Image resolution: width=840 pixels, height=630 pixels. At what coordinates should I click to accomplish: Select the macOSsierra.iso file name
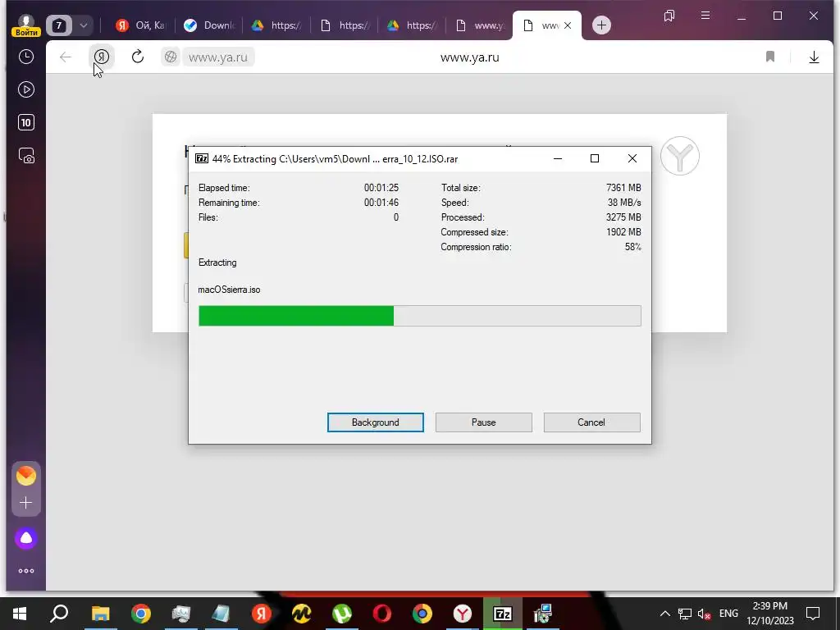point(230,290)
